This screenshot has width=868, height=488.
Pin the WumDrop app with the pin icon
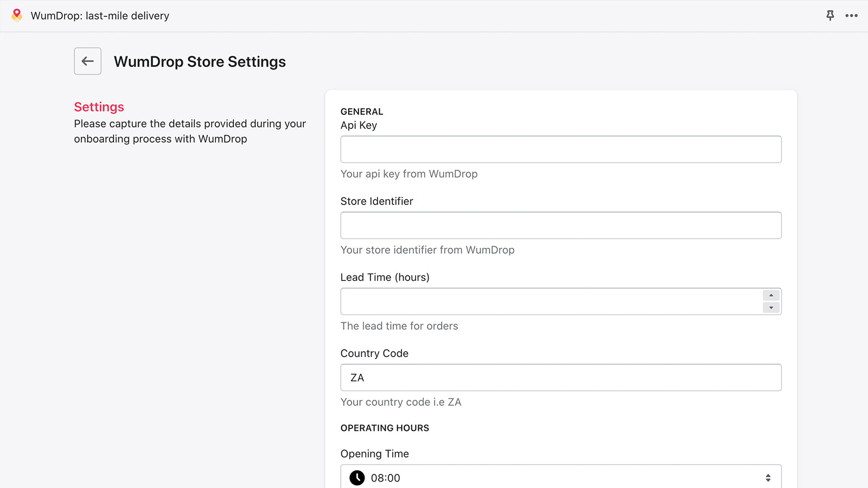[830, 16]
